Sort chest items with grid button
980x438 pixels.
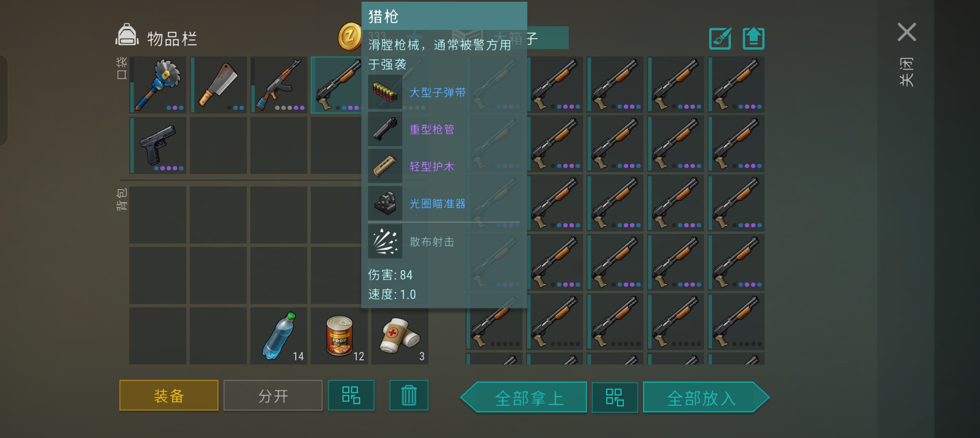click(615, 397)
